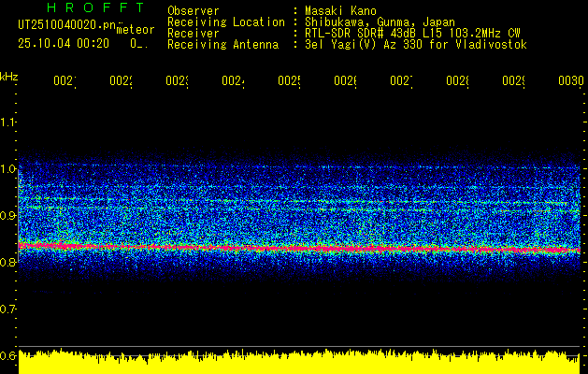The image size is (588, 374).
Task: Click the 1.1 kHz axis tick label
Action: coord(8,122)
